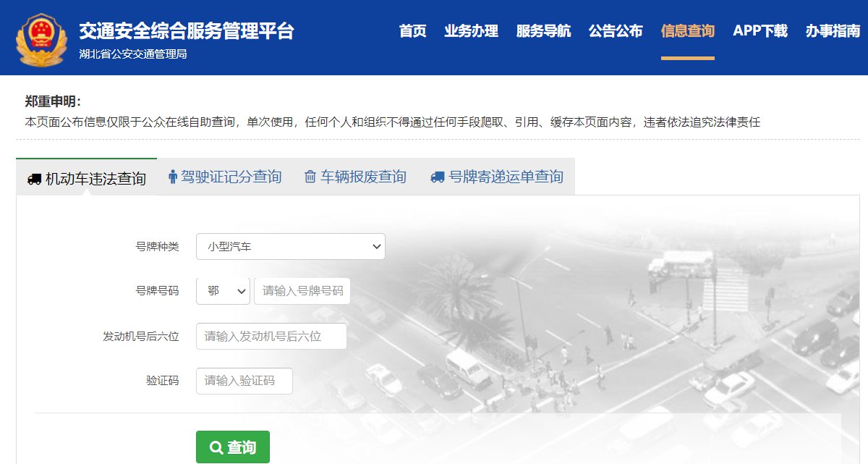
Task: Open the 业务办理 menu
Action: [472, 31]
